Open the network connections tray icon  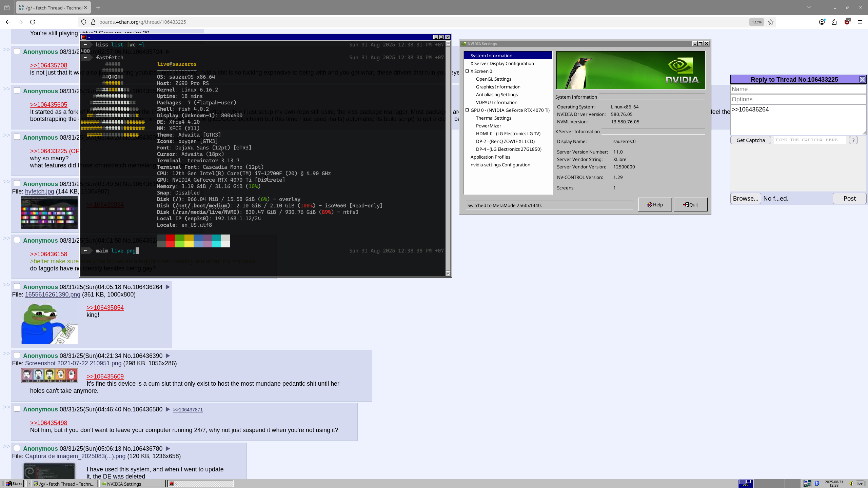807,484
